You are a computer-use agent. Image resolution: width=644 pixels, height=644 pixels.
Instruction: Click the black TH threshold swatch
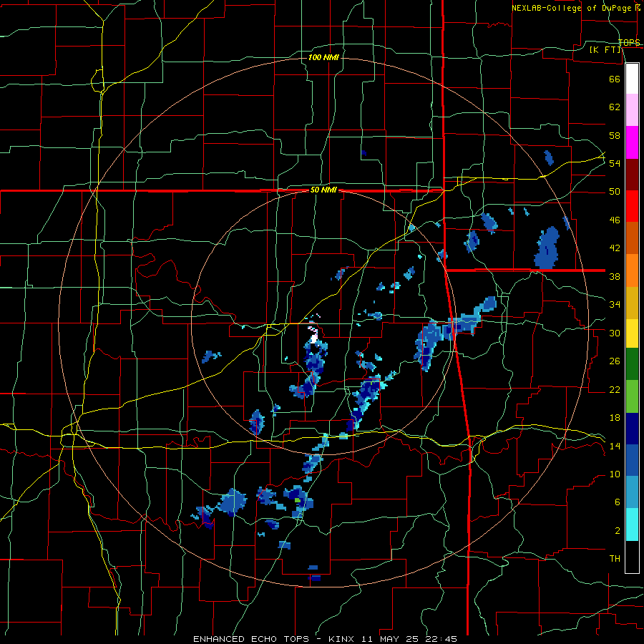[632, 557]
